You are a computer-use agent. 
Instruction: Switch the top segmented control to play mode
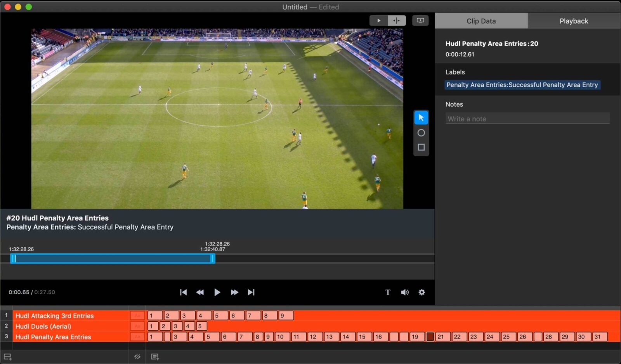[x=378, y=20]
